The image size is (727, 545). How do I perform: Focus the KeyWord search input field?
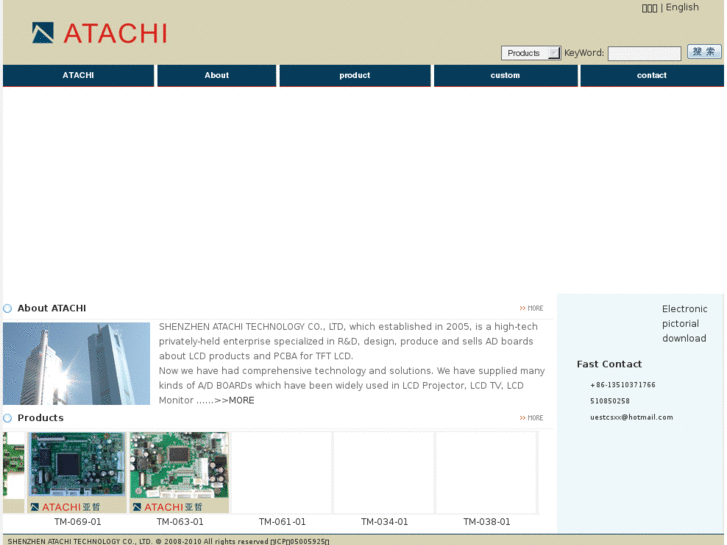click(644, 53)
